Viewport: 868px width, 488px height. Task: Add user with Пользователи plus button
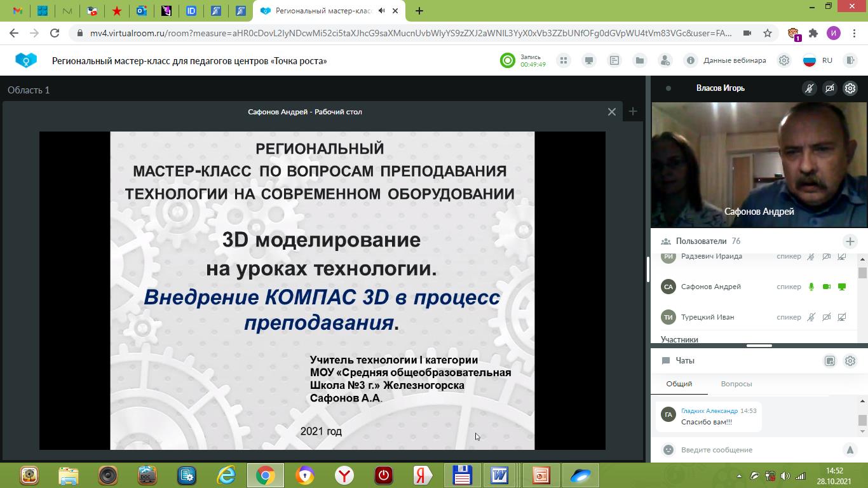[850, 241]
